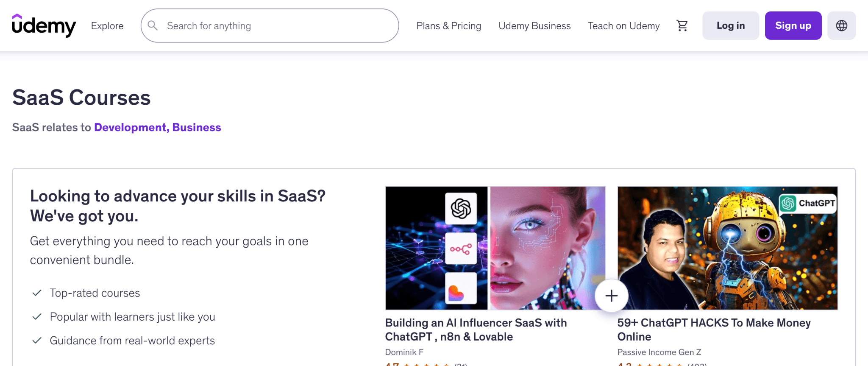The image size is (868, 366).
Task: Focus the Search for anything field
Action: pyautogui.click(x=270, y=26)
